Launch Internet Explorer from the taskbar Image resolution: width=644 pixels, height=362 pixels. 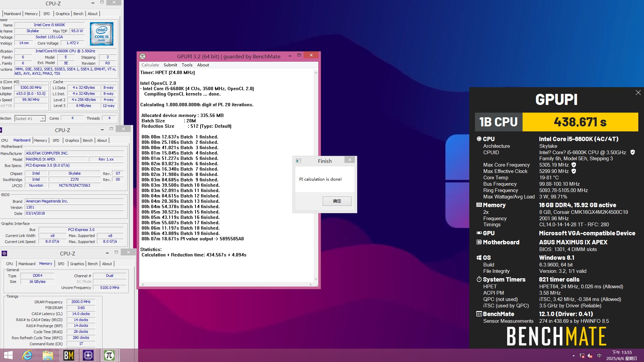click(28, 355)
